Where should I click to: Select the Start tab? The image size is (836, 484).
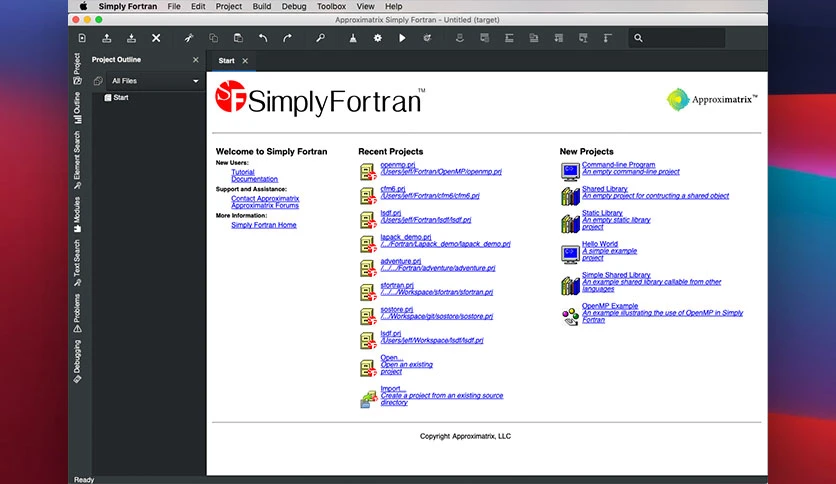[227, 61]
